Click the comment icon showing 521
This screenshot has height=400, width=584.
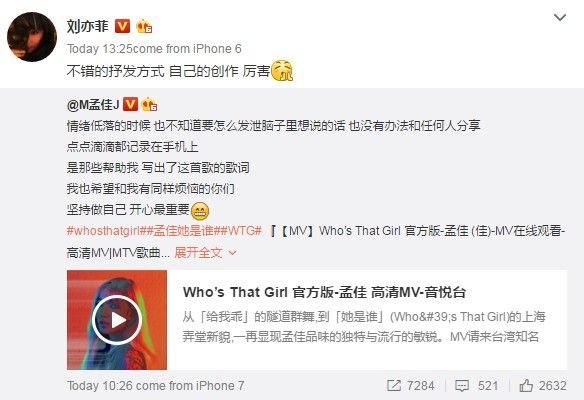pos(462,386)
